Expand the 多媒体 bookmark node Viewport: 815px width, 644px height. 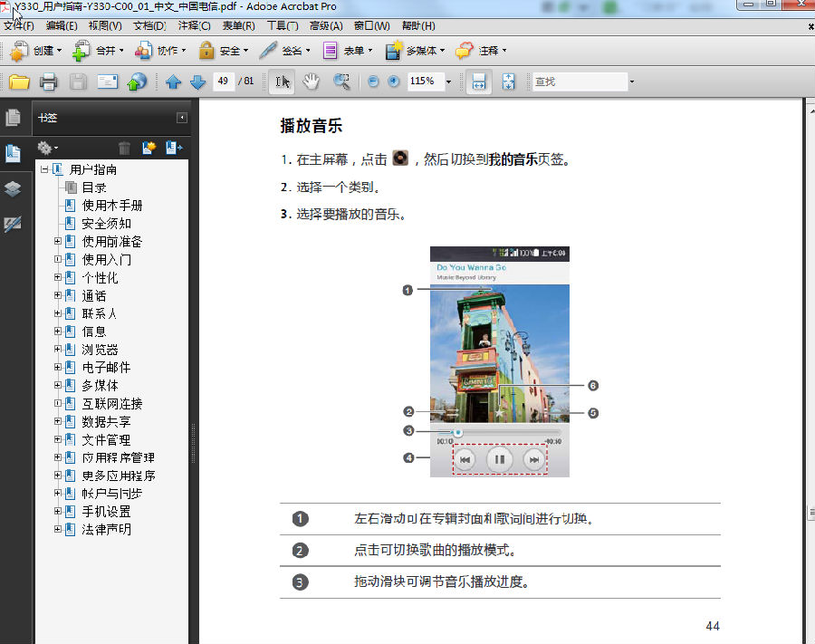pyautogui.click(x=56, y=385)
